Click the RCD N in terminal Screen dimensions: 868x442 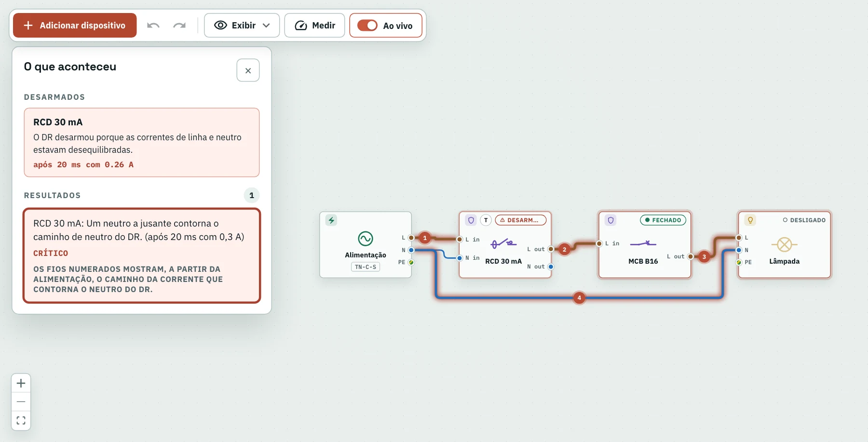(460, 258)
